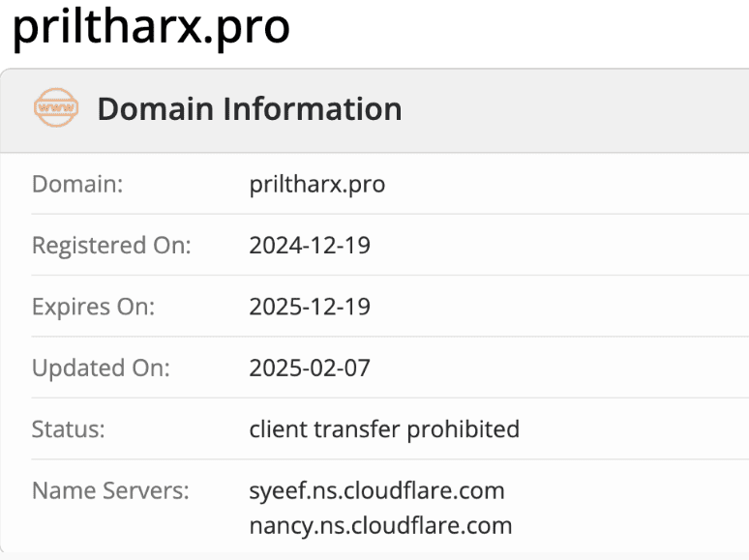Select the Expires On: label
This screenshot has width=749, height=560.
[x=93, y=307]
